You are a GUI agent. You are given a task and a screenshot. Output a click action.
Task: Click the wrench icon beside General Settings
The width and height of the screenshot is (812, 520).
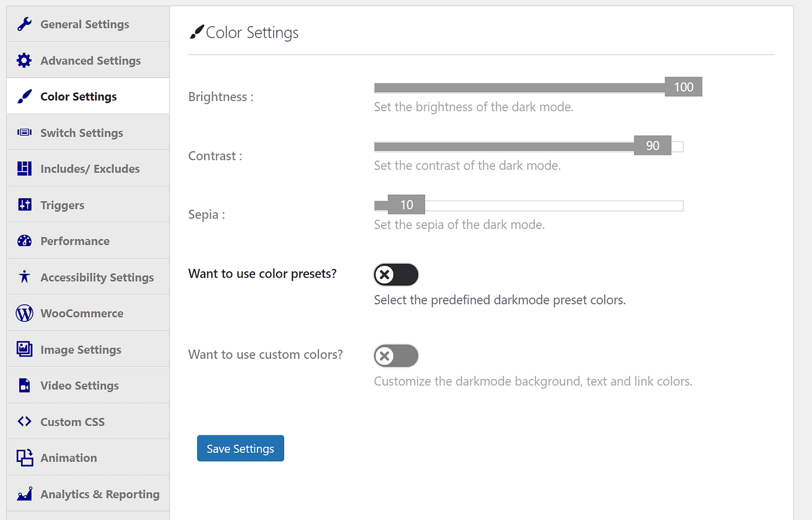coord(24,24)
